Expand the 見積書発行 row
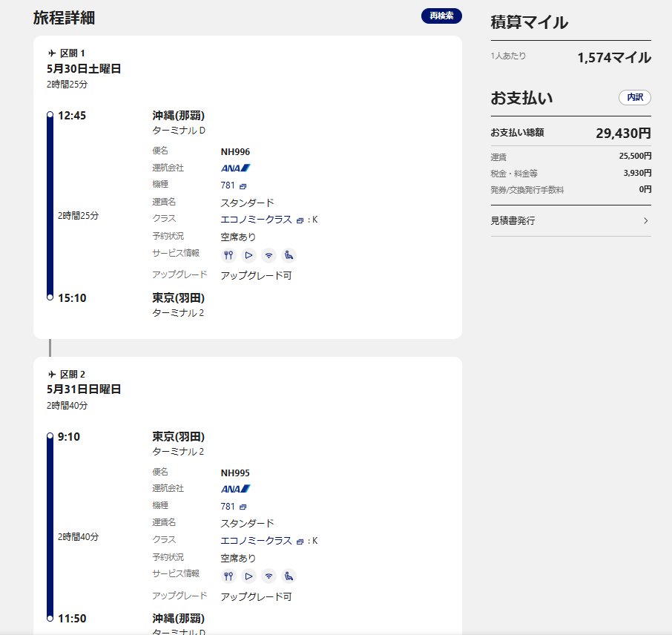672x635 pixels. coord(570,220)
